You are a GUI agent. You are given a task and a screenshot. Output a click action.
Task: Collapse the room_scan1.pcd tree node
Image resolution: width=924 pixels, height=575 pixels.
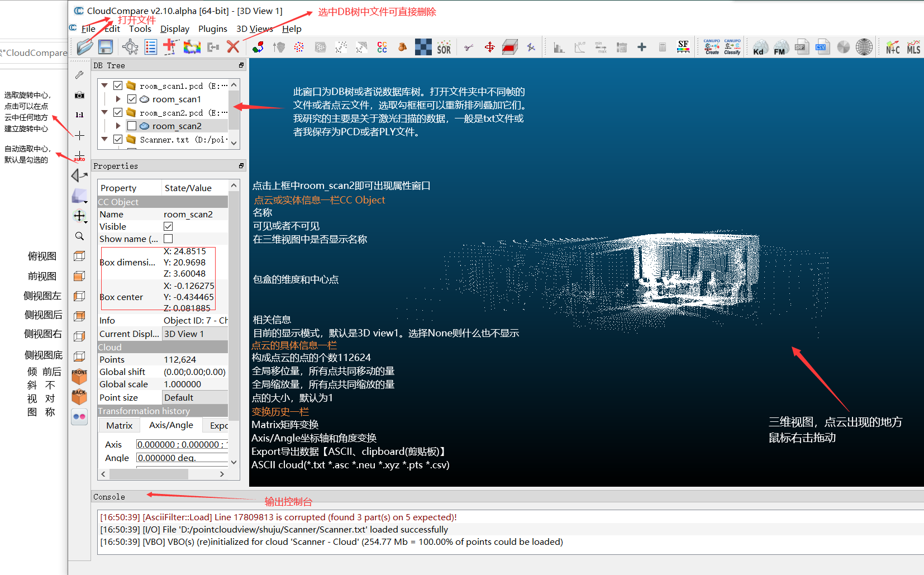[x=105, y=85]
